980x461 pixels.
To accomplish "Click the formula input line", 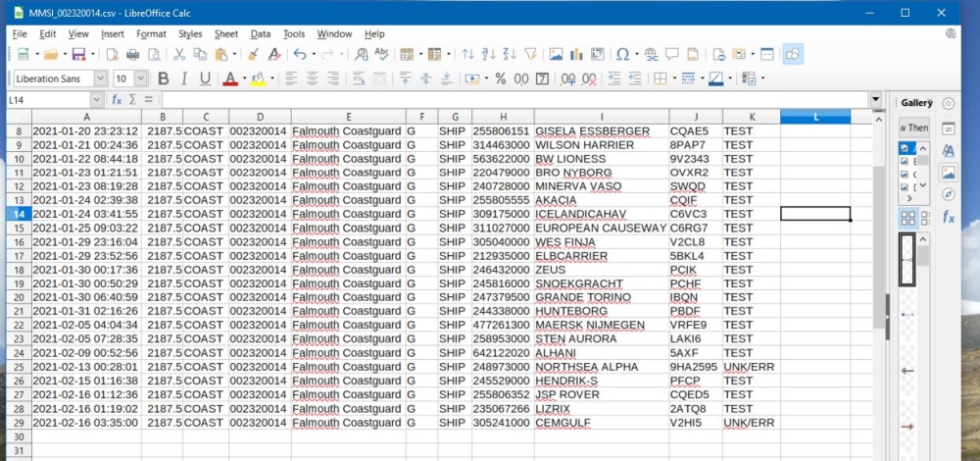I will pyautogui.click(x=514, y=99).
